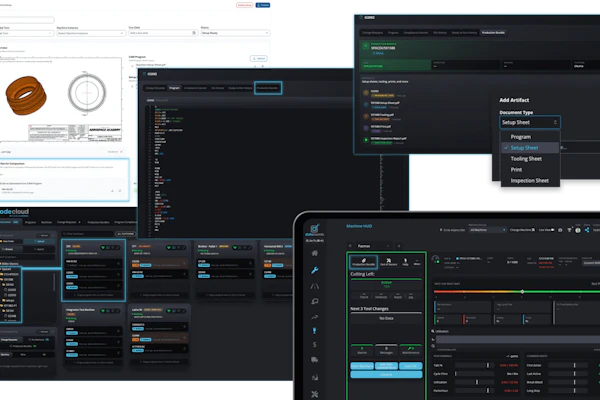Click the Maintenance button in Machine HUD
Viewport: 600px width, 400px height.
pos(411,350)
